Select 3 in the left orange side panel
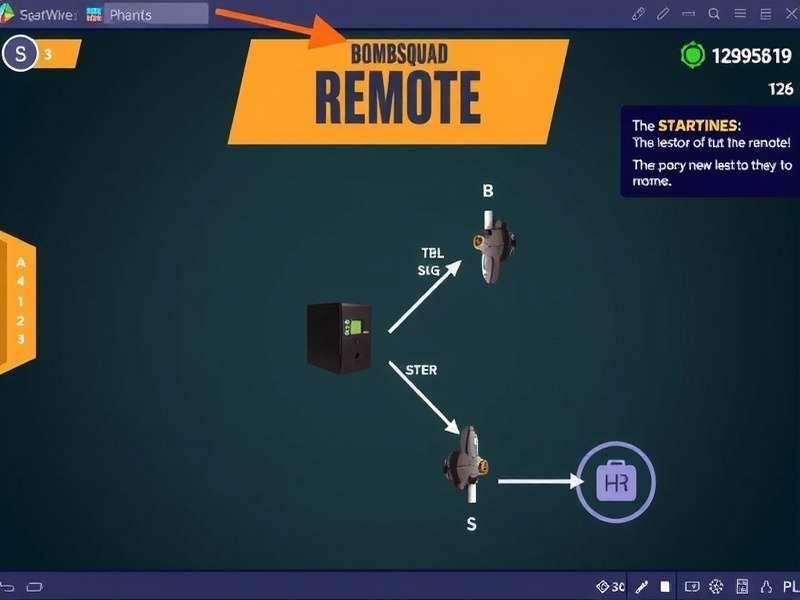Viewport: 800px width, 600px height. tap(21, 339)
